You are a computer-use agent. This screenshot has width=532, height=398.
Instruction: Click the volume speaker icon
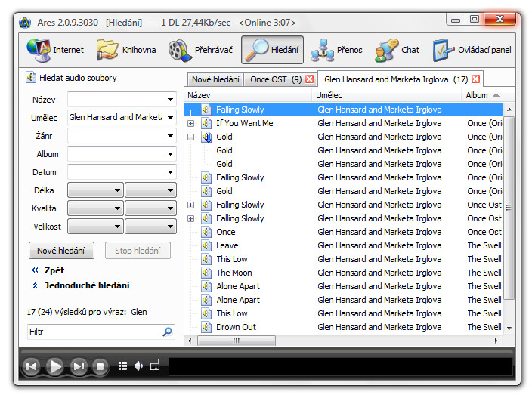tap(138, 366)
